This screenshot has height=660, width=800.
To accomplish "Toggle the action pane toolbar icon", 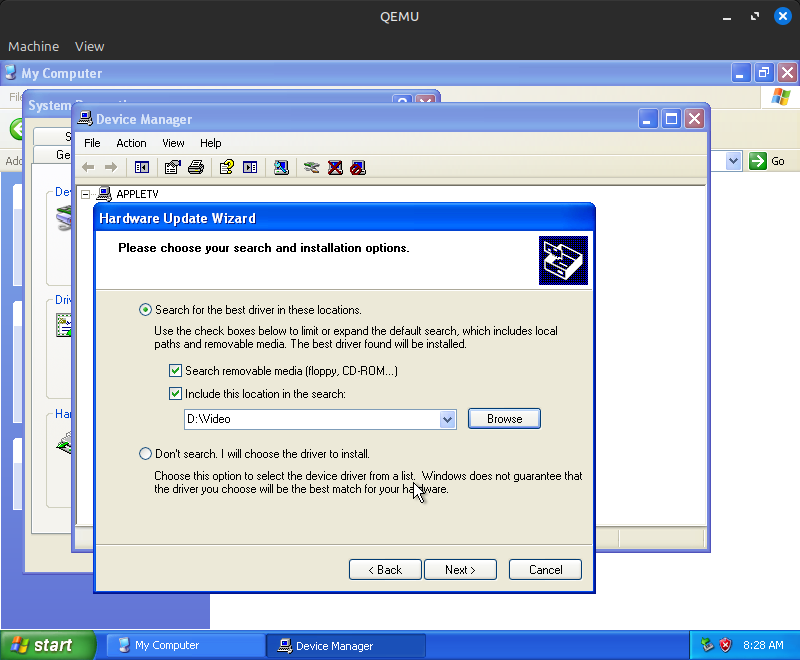I will click(250, 167).
